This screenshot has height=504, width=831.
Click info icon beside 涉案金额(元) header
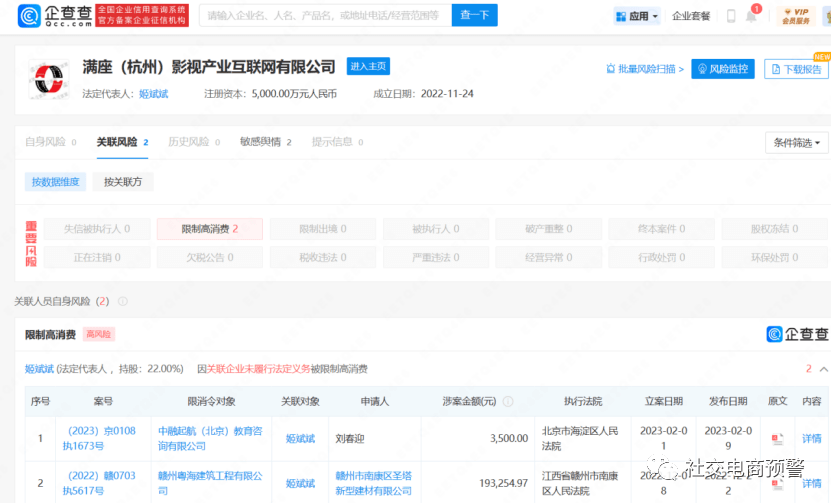(x=508, y=402)
